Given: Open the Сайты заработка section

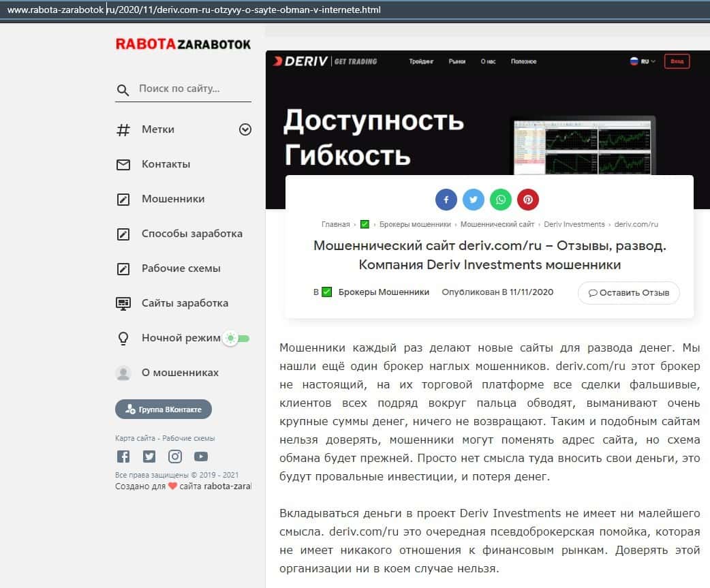Looking at the screenshot, I should (185, 303).
